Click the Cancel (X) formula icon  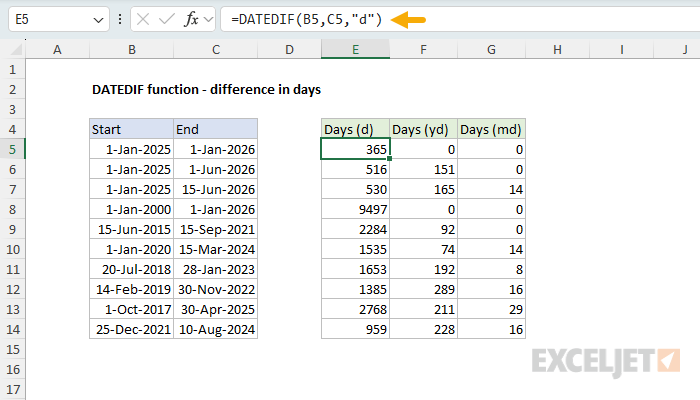point(143,19)
